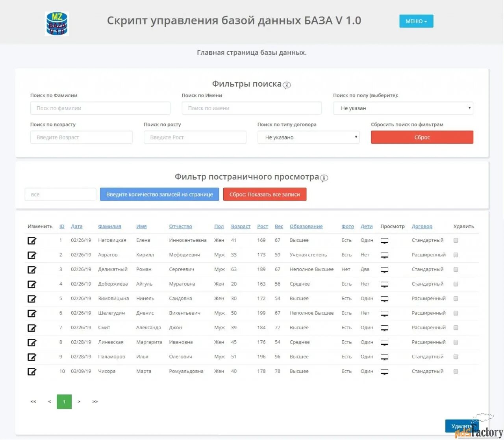Sort table by ID column
The width and height of the screenshot is (504, 440).
[62, 226]
